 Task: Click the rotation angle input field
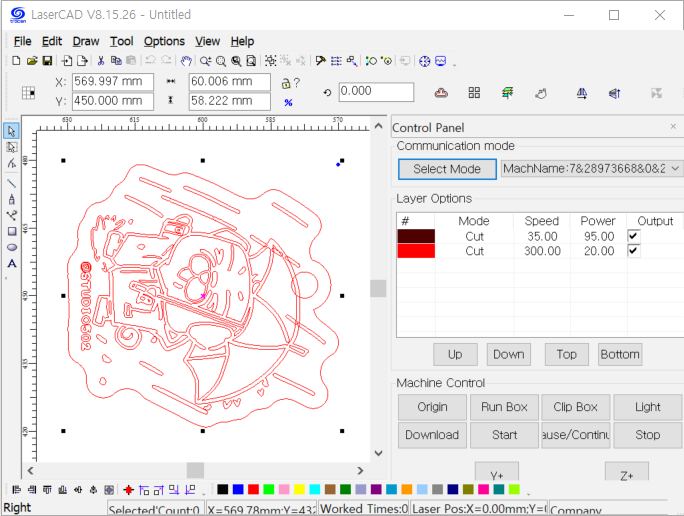(376, 92)
